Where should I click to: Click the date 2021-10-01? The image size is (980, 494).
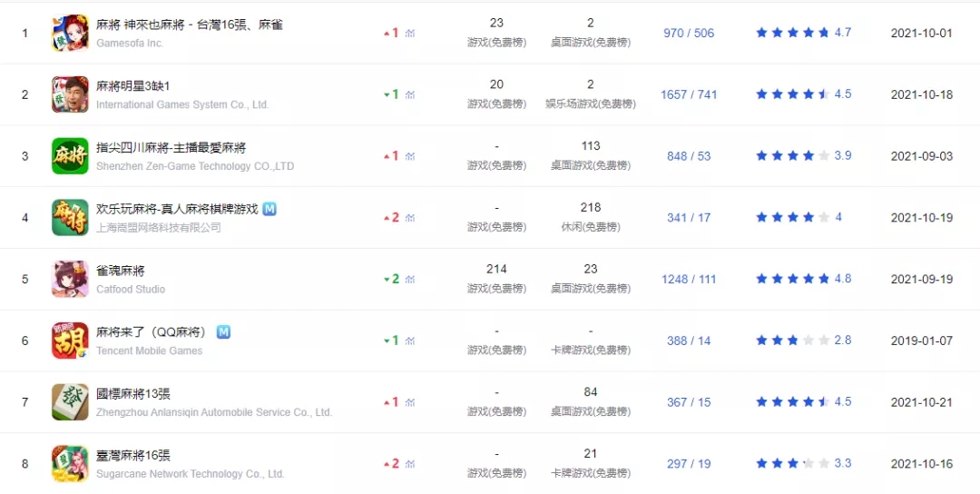tap(921, 33)
